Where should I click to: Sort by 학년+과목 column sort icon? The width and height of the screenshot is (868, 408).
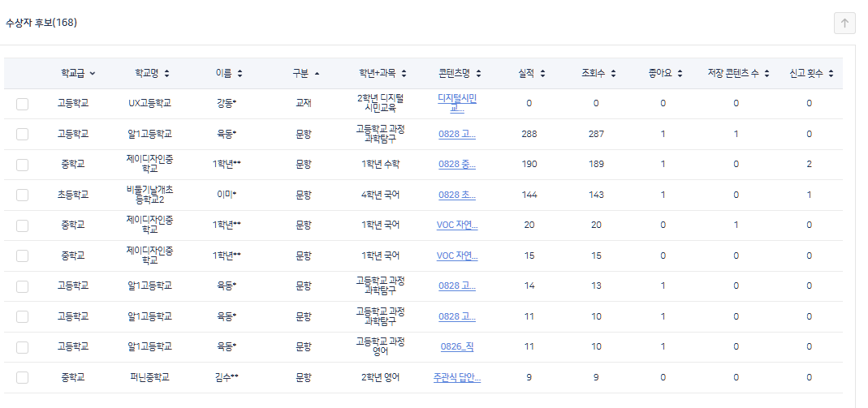404,74
